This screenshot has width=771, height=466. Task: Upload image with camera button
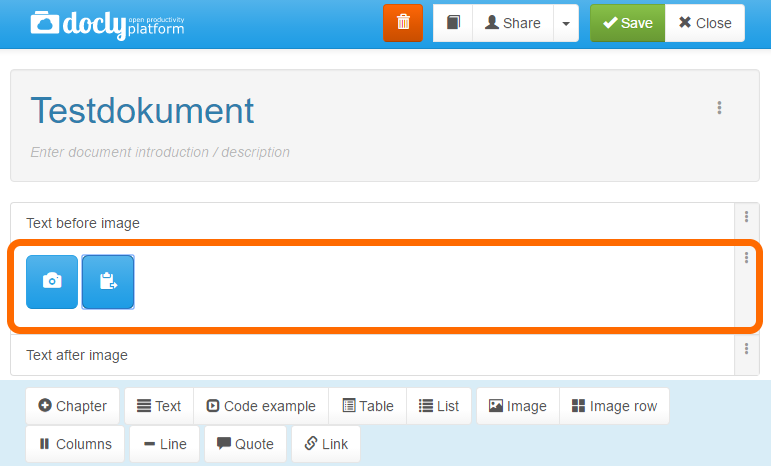coord(52,282)
